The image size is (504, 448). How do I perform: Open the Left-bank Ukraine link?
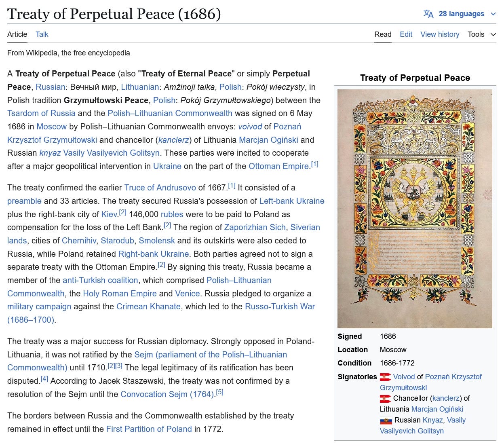click(x=292, y=201)
